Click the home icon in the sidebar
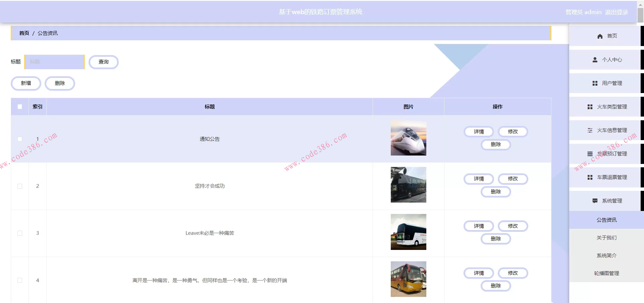Image resolution: width=644 pixels, height=303 pixels. [600, 36]
